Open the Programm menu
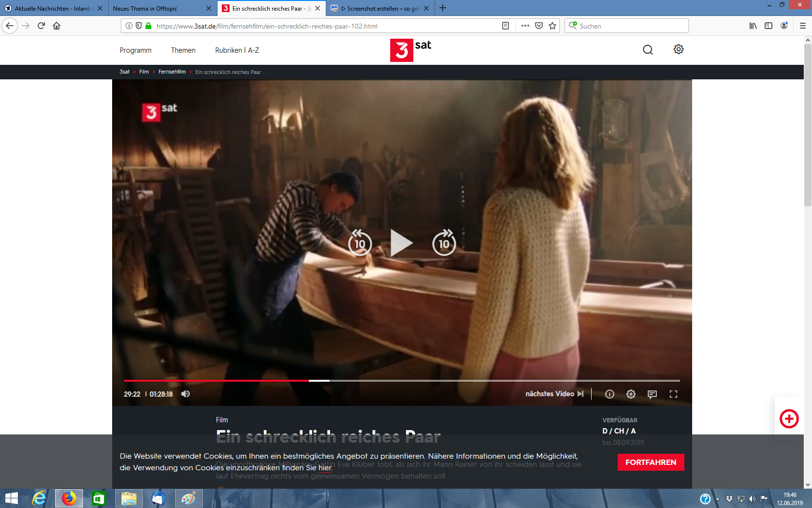Viewport: 812px width, 508px height. (x=135, y=50)
